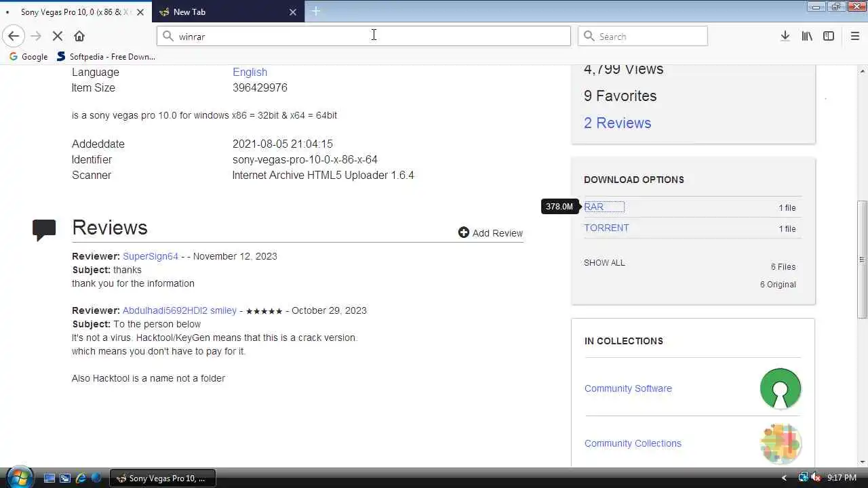Screen dimensions: 868x488
Task: Open the Switch between windows taskbar icon
Action: tap(65, 478)
